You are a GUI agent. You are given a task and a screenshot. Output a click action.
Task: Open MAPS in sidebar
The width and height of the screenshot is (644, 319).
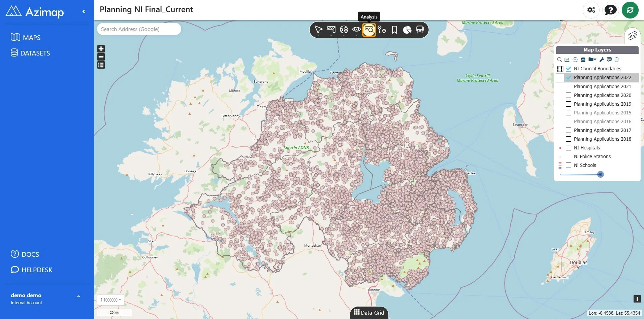tap(26, 37)
